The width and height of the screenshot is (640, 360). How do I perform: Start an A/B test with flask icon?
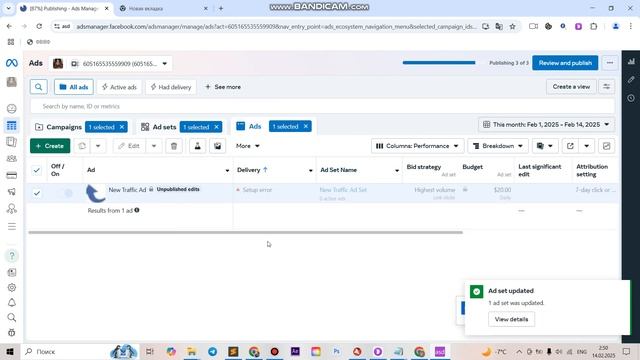point(198,146)
